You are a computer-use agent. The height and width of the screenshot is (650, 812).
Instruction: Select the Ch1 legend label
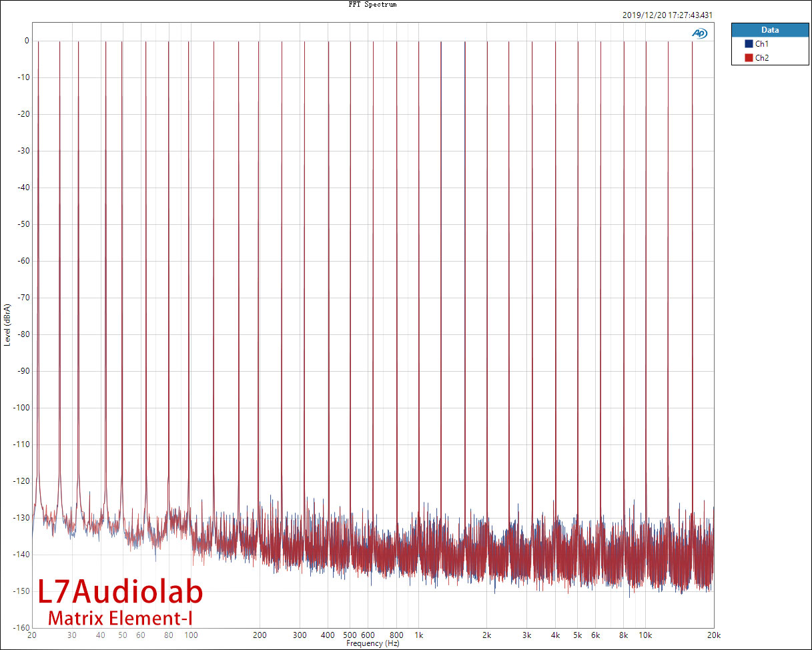(x=762, y=44)
